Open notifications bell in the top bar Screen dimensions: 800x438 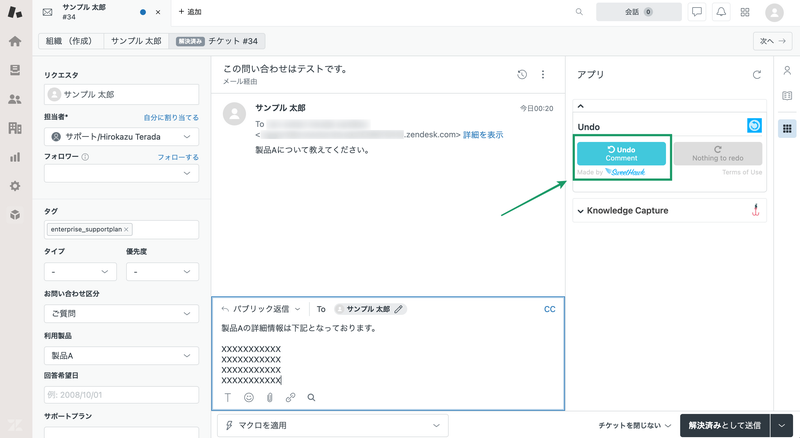coord(721,12)
